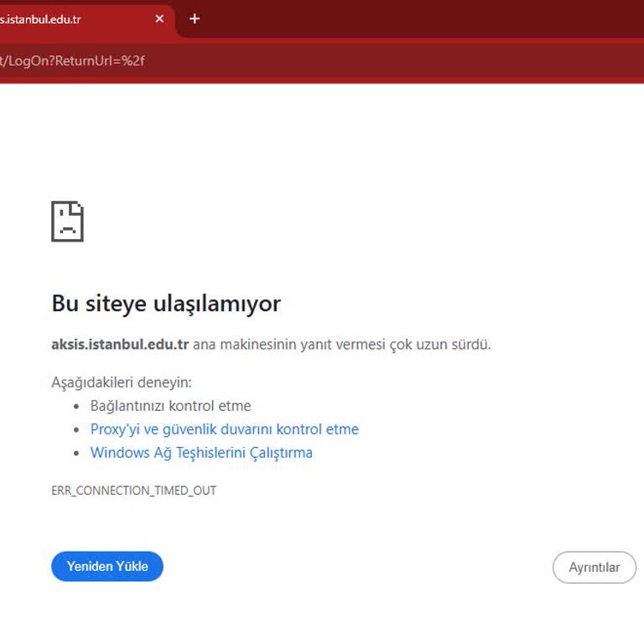
Task: Click the ERR_CONNECTION_TIMED_OUT error code
Action: [x=134, y=491]
